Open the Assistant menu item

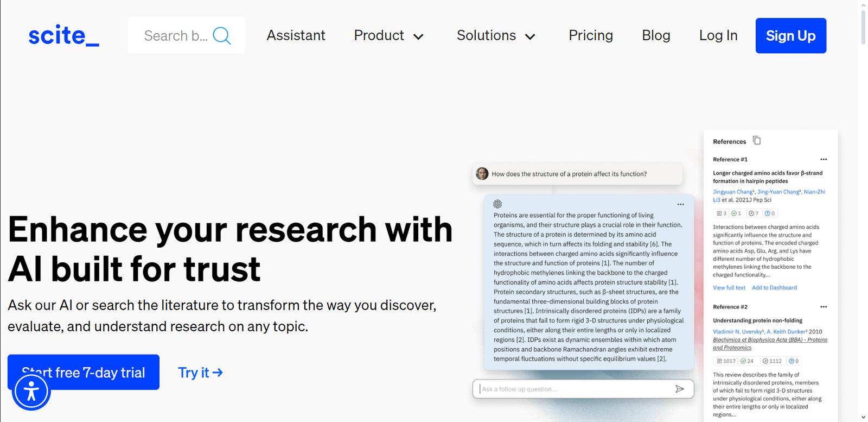(296, 35)
